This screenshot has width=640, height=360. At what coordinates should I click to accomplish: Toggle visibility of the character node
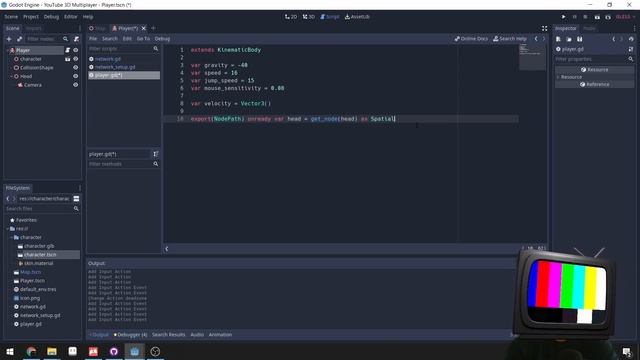point(76,59)
